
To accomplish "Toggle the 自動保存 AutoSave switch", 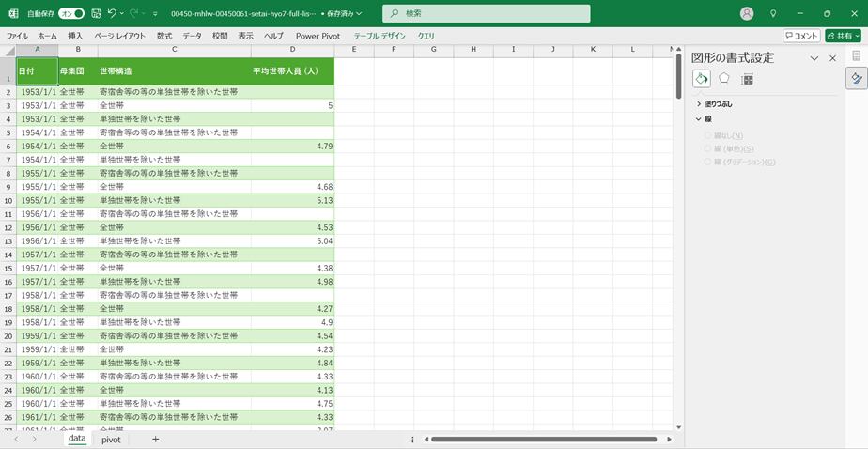I will pyautogui.click(x=71, y=14).
